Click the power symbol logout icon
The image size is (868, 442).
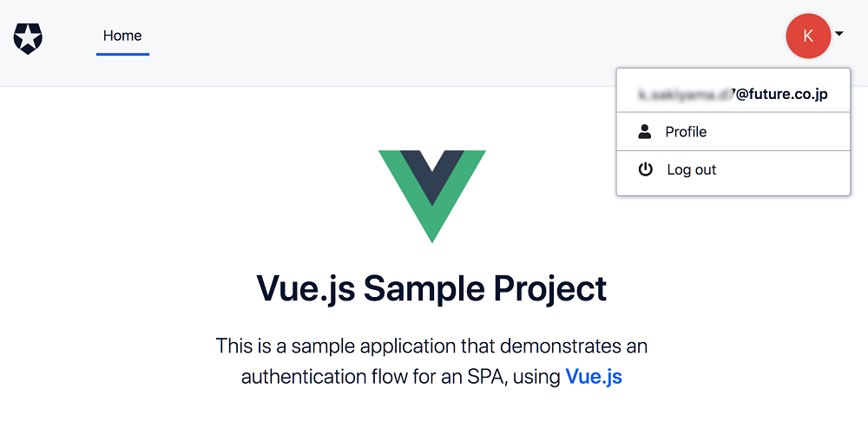pos(646,169)
